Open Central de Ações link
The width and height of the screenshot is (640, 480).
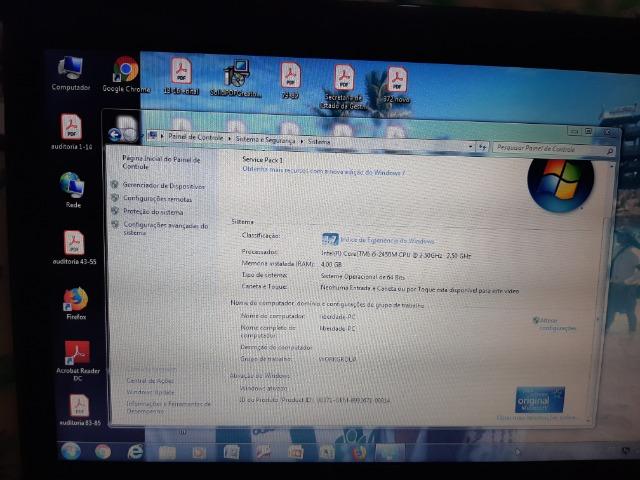(150, 380)
